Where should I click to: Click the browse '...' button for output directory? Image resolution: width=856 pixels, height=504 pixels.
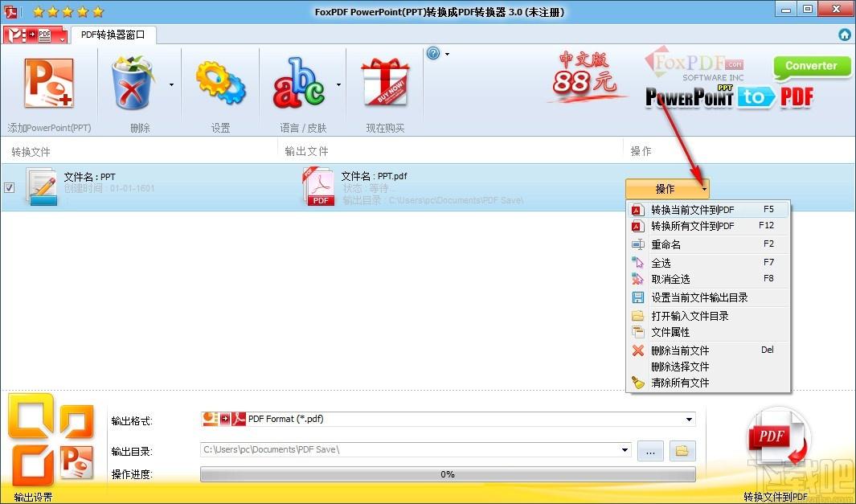click(650, 451)
